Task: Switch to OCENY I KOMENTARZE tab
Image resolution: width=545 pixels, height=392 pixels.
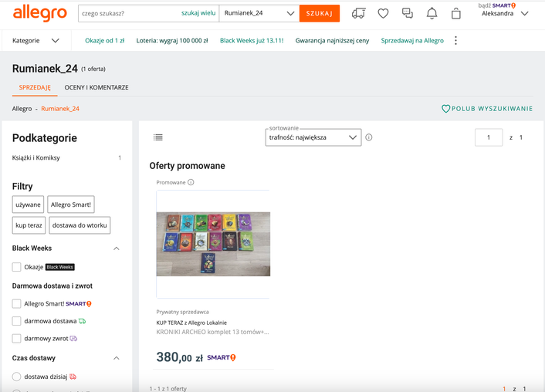Action: [x=96, y=87]
